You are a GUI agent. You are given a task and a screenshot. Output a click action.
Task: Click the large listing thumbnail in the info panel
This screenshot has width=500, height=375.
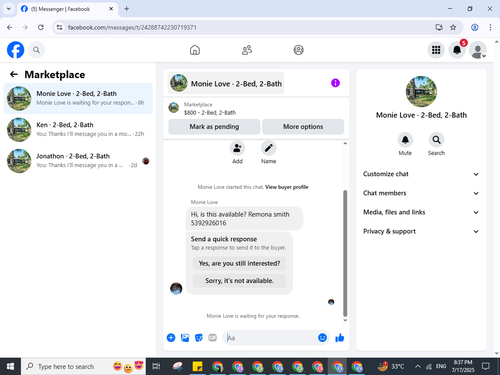pos(421,91)
